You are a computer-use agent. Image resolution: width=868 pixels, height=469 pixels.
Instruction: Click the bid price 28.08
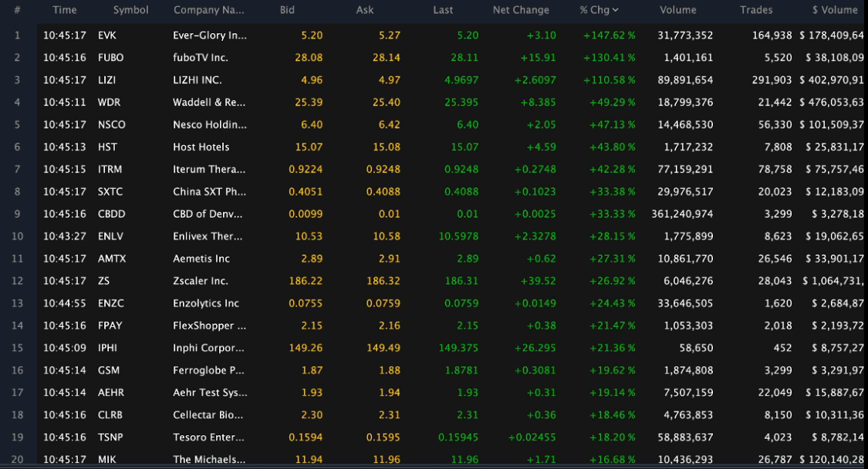(x=309, y=58)
